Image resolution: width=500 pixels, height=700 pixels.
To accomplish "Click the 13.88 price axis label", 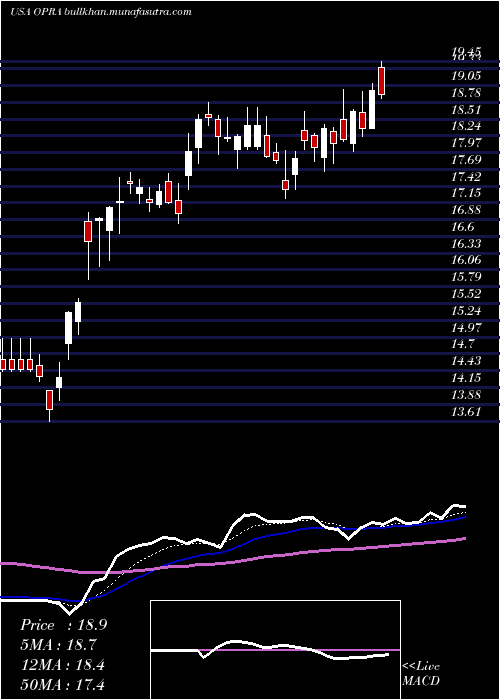I will click(x=466, y=395).
